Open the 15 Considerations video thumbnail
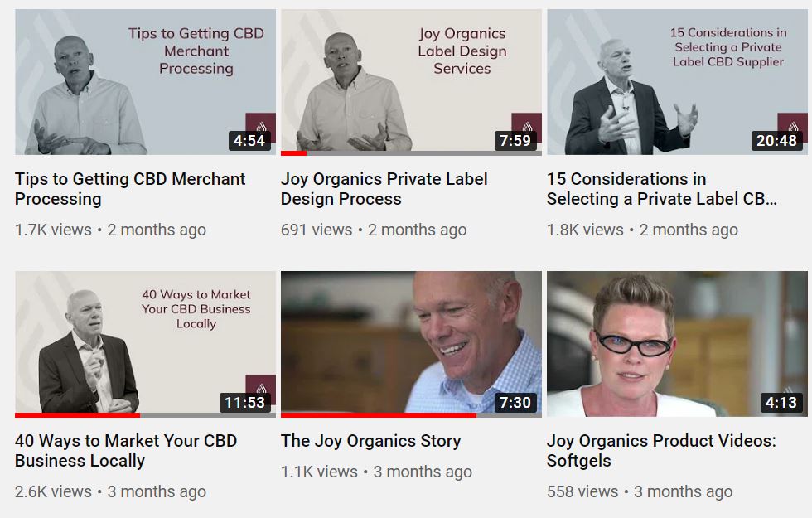Screen dimensions: 812x518 [x=678, y=82]
